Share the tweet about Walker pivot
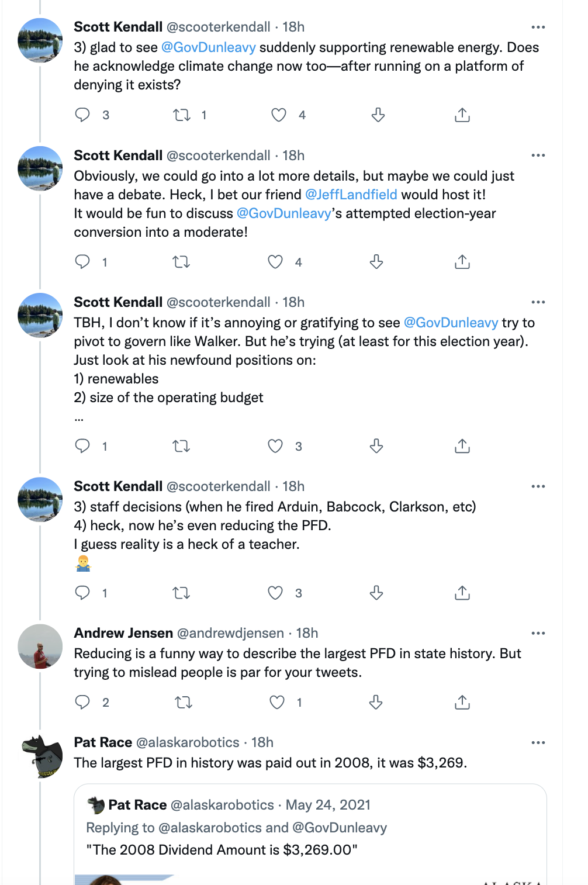 coord(462,446)
